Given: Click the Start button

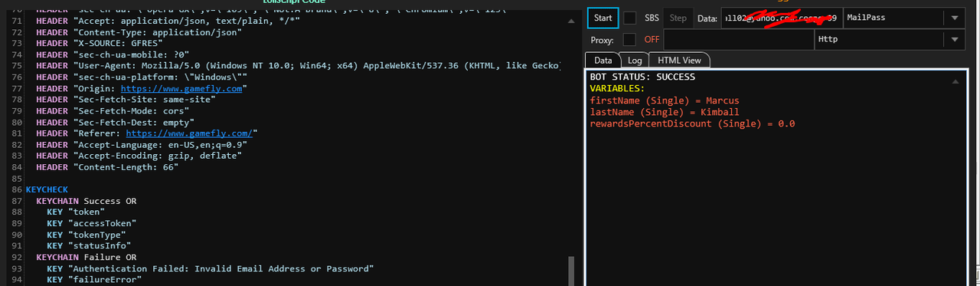Looking at the screenshot, I should 603,18.
